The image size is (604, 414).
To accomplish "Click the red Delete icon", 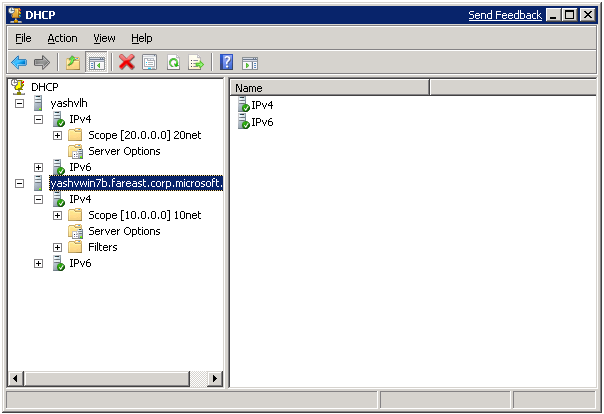I will 127,63.
